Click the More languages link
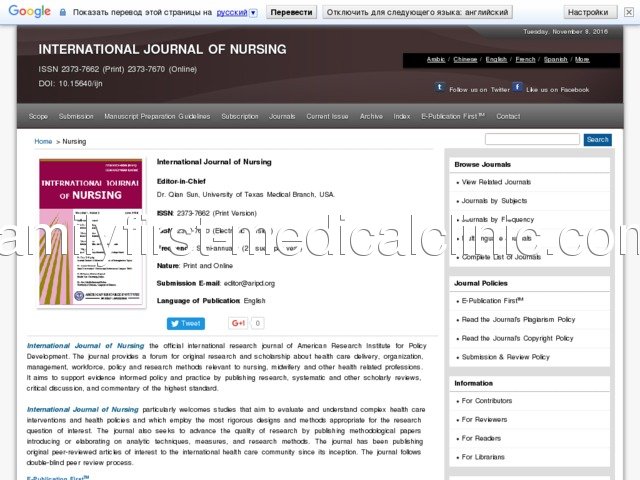 tap(582, 60)
